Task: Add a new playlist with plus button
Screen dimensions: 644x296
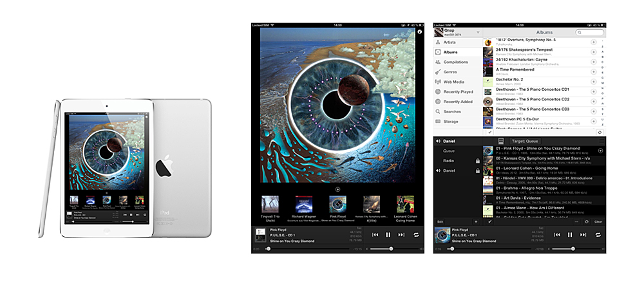Action: (476, 222)
